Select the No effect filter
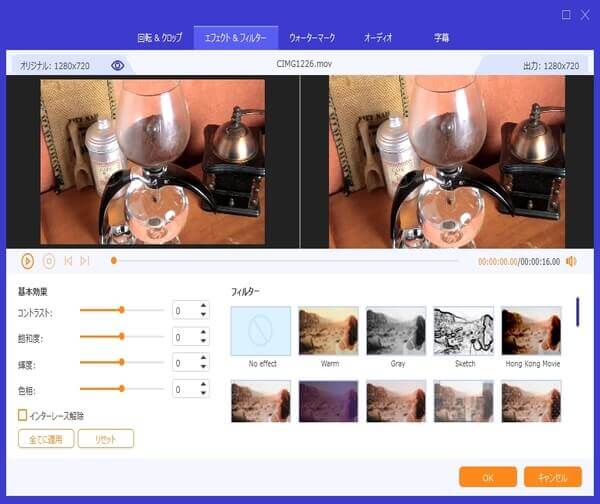Screen dimensions: 600x504 (260, 331)
